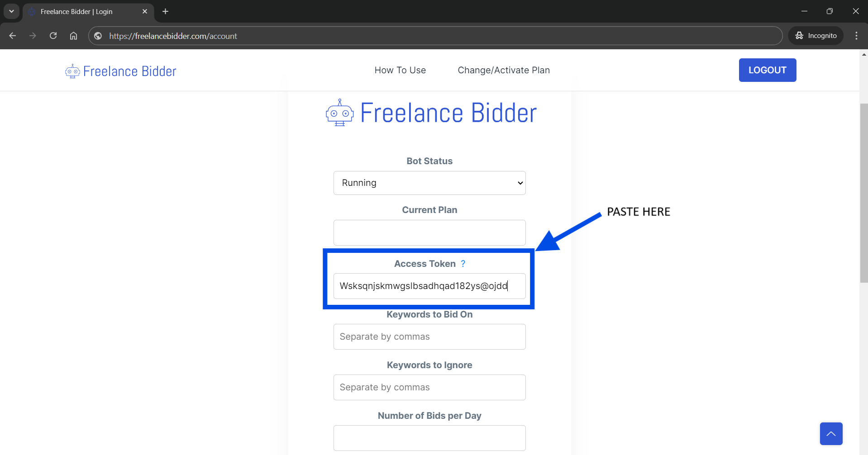868x455 pixels.
Task: Reload the current page
Action: tap(53, 36)
